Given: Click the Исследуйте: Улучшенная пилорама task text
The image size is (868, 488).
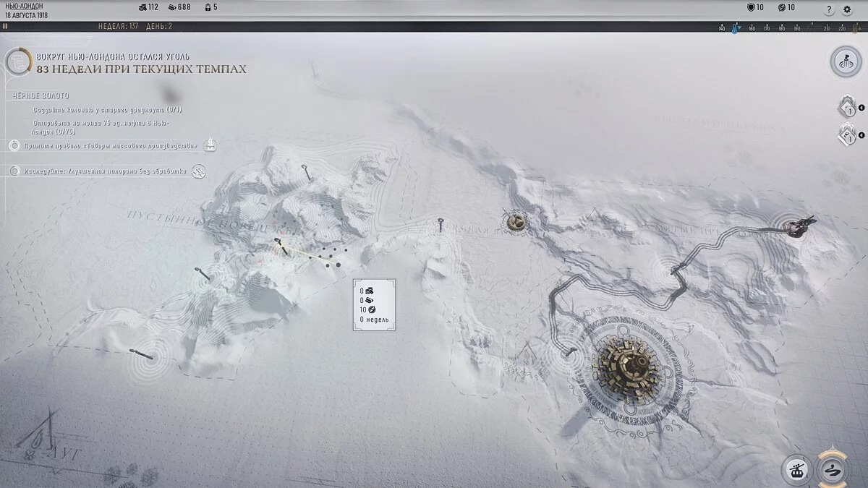Looking at the screenshot, I should coord(104,171).
